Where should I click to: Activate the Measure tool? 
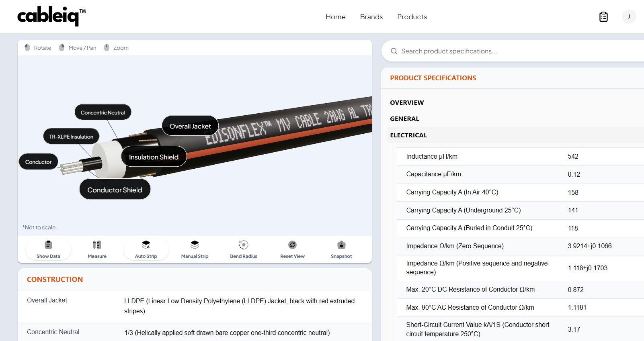(97, 249)
